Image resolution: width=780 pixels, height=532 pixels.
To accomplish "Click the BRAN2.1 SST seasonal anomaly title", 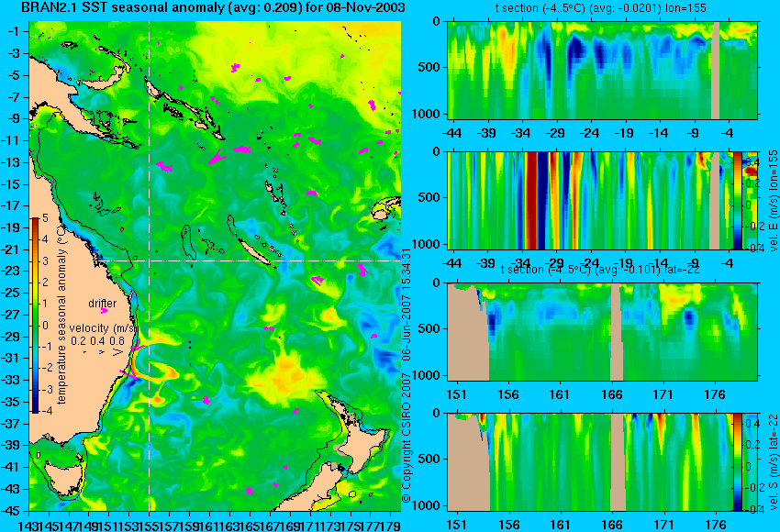I will pyautogui.click(x=213, y=8).
